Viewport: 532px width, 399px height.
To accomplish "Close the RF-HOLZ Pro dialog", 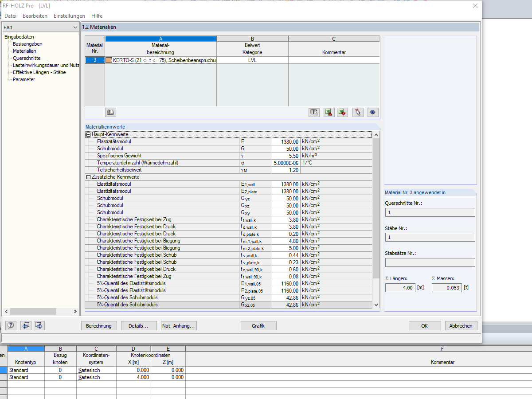I will [475, 6].
